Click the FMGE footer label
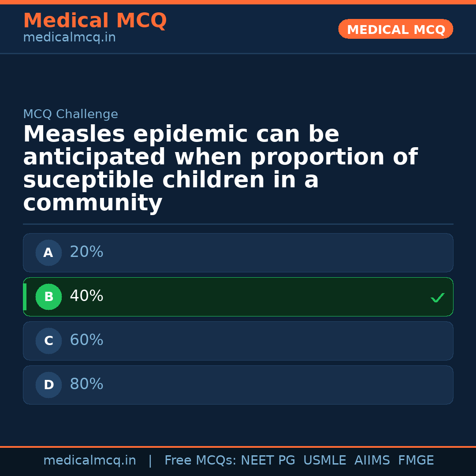The width and height of the screenshot is (476, 476). click(416, 461)
